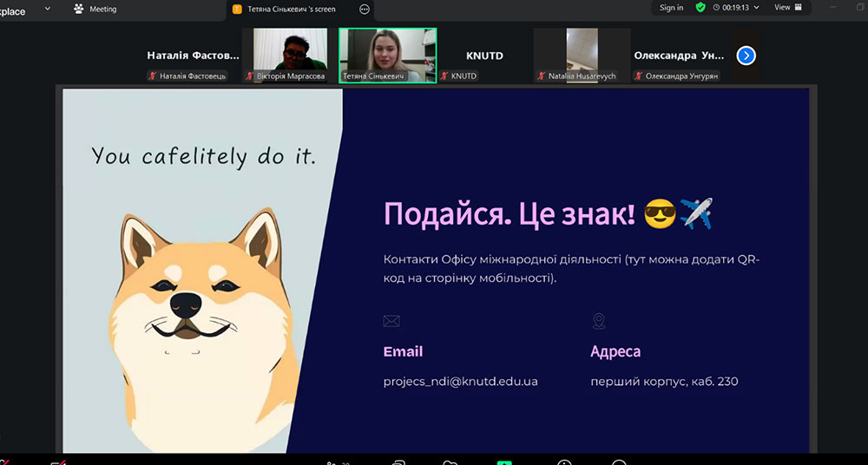
Task: Select the Nataliia Husarevych video tile
Action: tap(582, 50)
